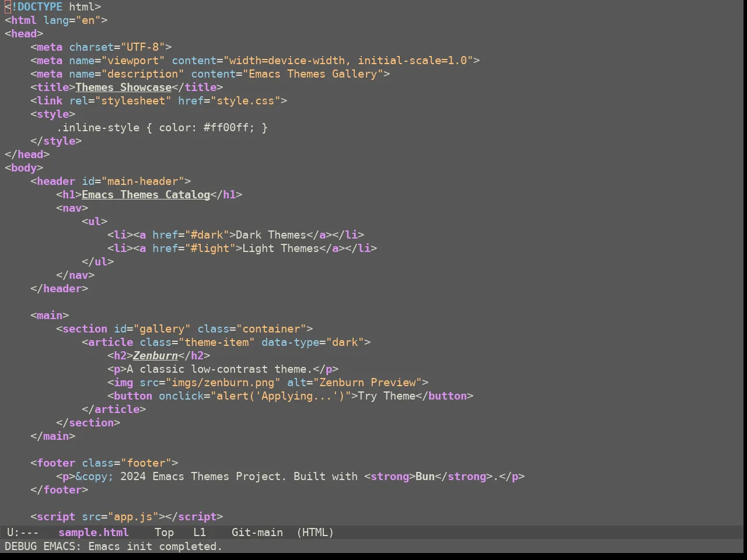Screen dimensions: 747x560
Task: Click the closing </section> tag
Action: tap(88, 423)
